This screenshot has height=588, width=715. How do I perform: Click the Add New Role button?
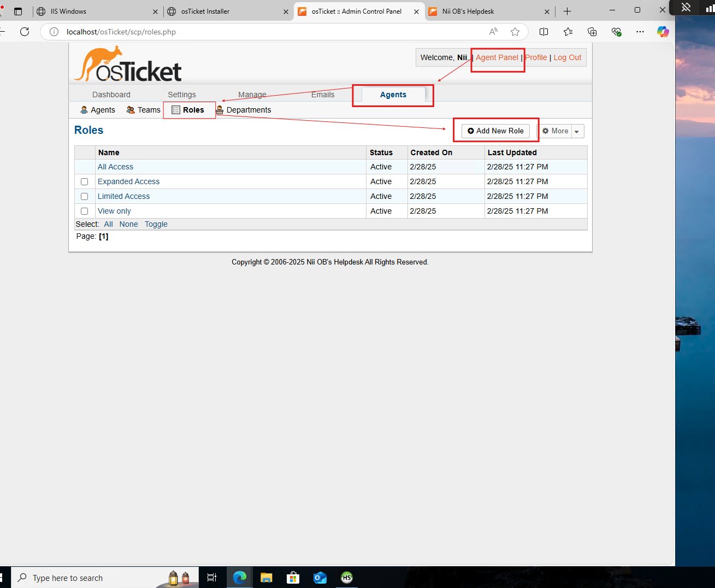pyautogui.click(x=495, y=131)
